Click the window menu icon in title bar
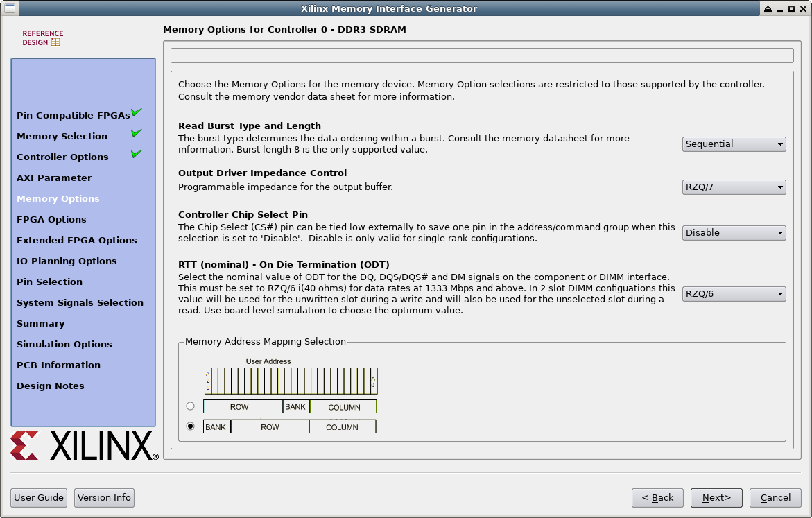Image resolution: width=812 pixels, height=518 pixels. click(x=9, y=8)
